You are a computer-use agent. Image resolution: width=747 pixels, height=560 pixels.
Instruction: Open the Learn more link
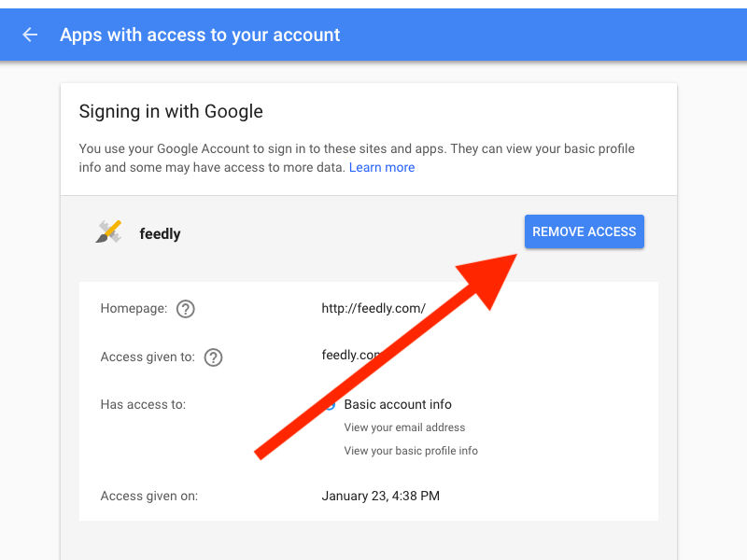click(x=382, y=168)
